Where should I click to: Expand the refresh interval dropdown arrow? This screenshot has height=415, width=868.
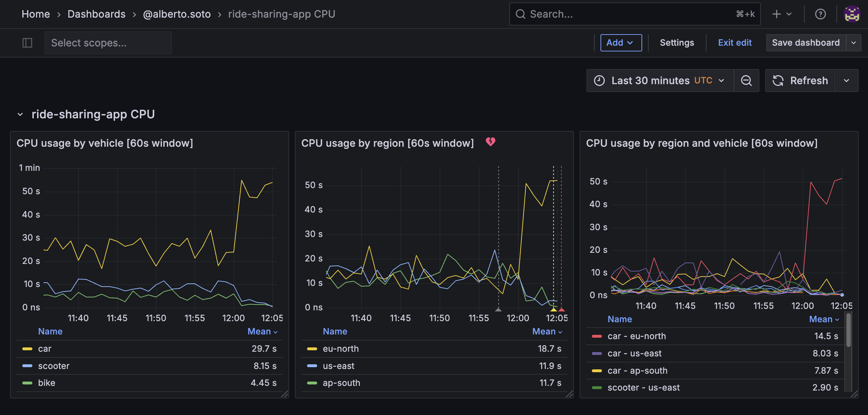click(x=846, y=81)
